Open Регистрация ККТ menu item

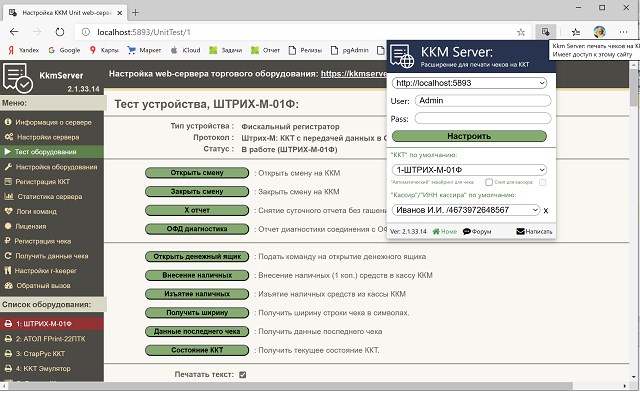(x=52, y=182)
